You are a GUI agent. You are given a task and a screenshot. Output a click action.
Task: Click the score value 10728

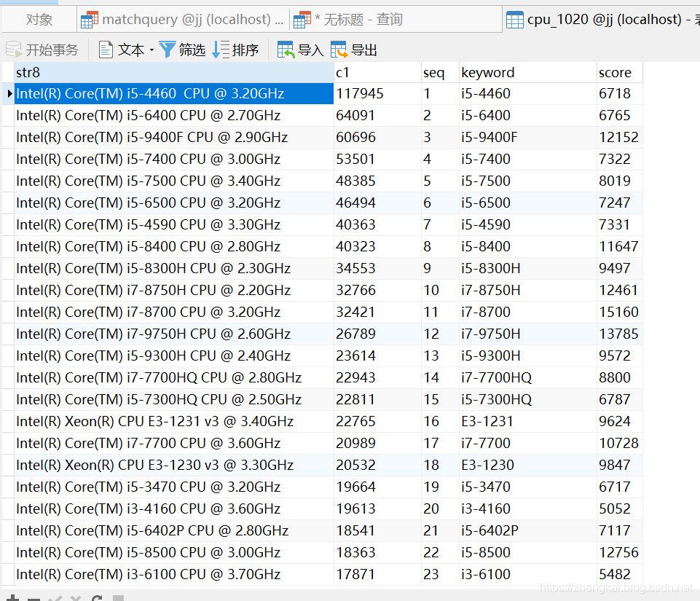tap(618, 444)
